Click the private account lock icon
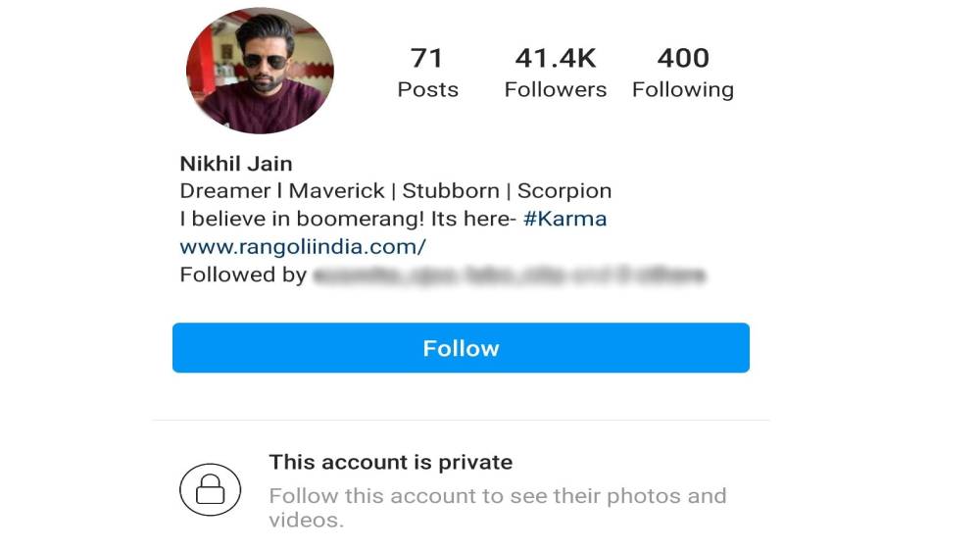 click(210, 489)
